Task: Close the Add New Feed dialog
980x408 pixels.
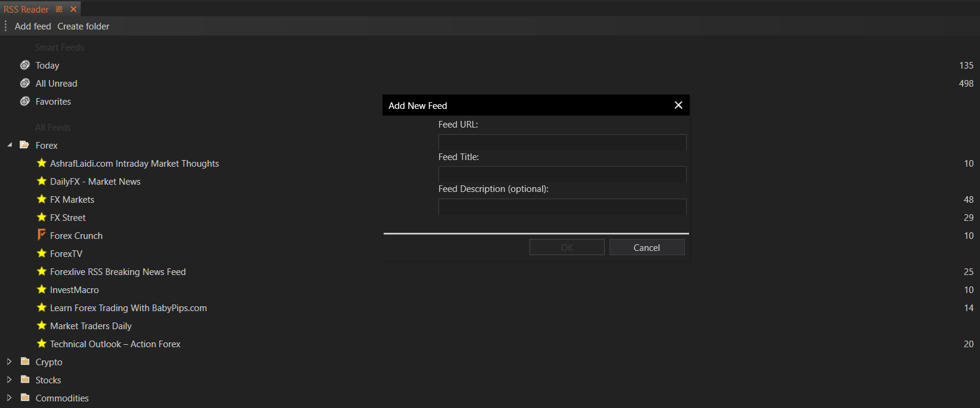Action: point(678,105)
